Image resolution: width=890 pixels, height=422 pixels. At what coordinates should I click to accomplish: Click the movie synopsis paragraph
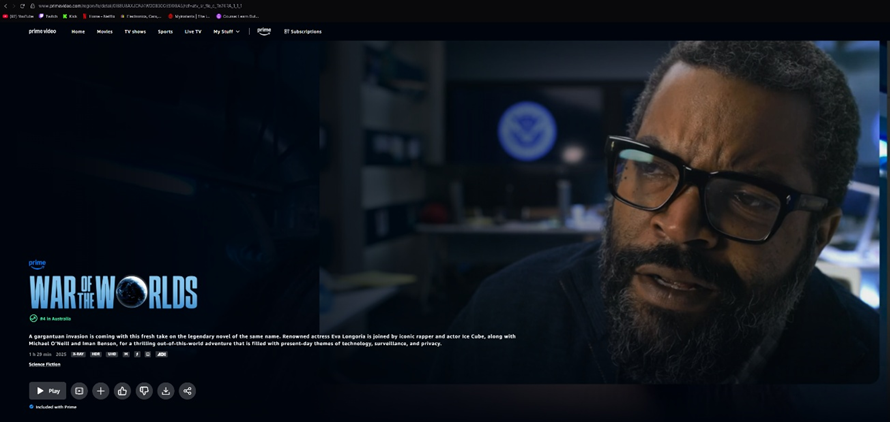(x=272, y=340)
